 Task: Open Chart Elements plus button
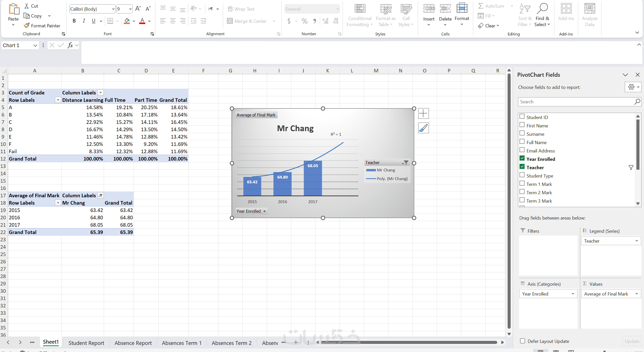click(x=423, y=113)
